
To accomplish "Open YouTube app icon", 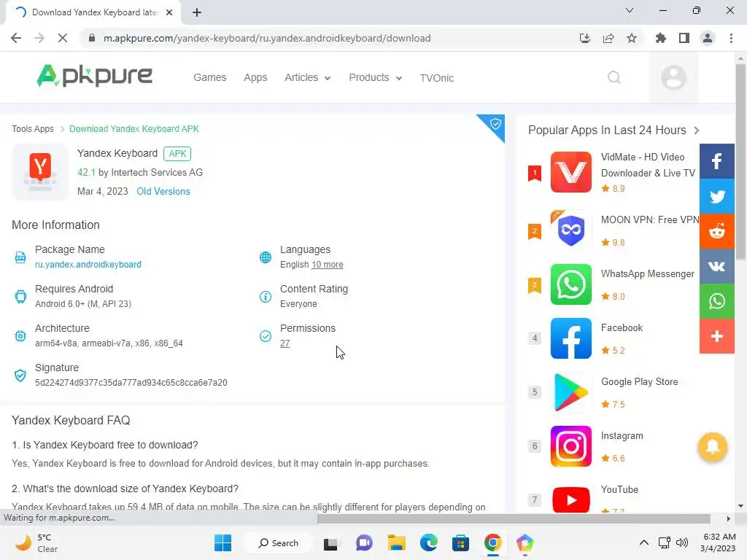I will coord(570,499).
